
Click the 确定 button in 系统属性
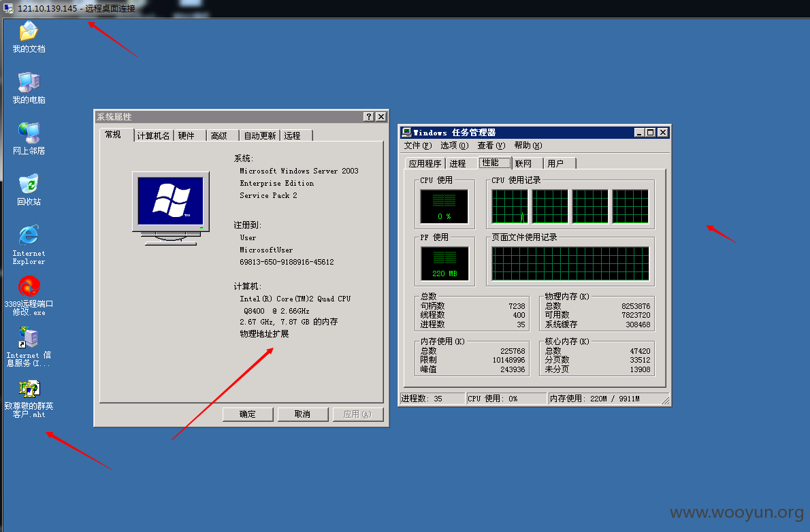coord(248,414)
